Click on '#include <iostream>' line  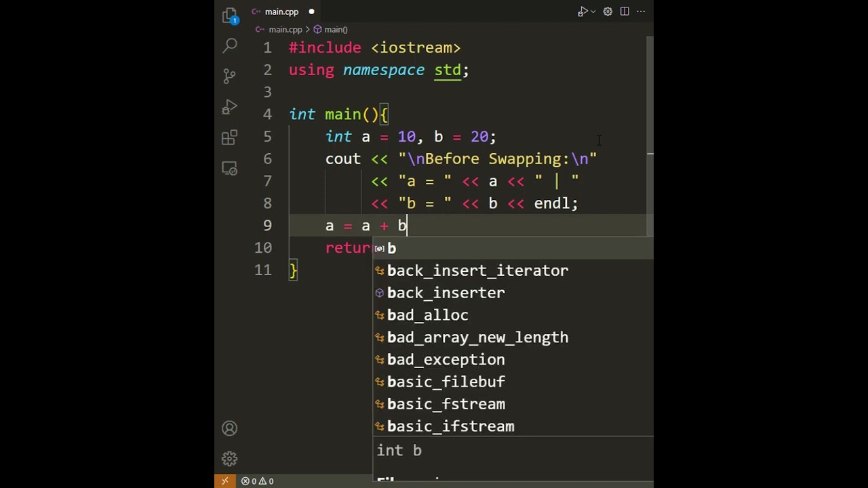[375, 47]
